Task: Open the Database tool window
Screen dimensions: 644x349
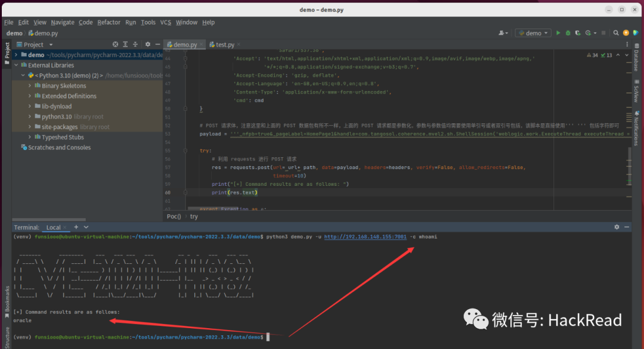Action: point(637,57)
